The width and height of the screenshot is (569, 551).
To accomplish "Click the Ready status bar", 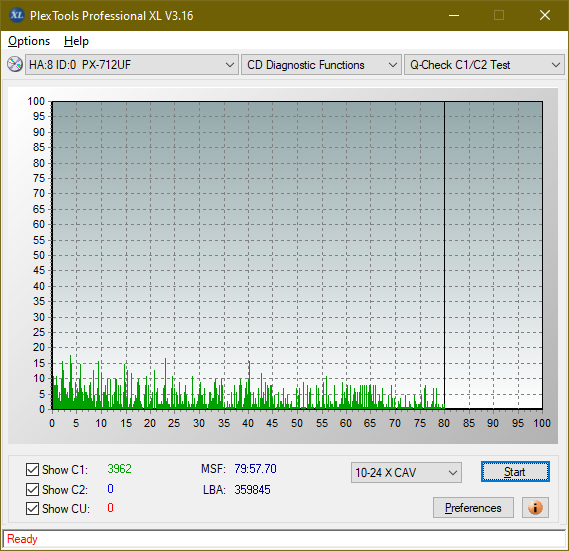I will [284, 539].
